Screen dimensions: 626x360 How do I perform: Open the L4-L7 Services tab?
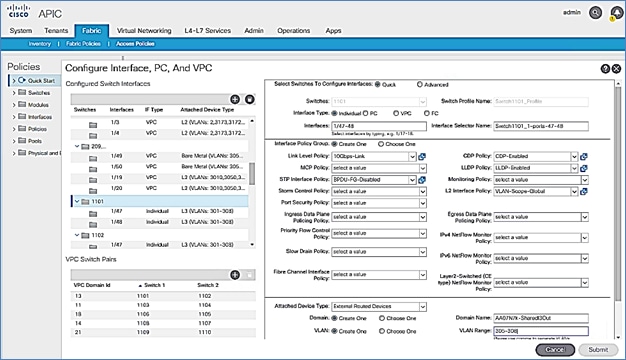(208, 31)
